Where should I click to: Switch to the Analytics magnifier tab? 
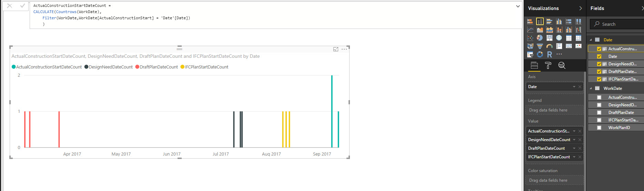[x=562, y=65]
